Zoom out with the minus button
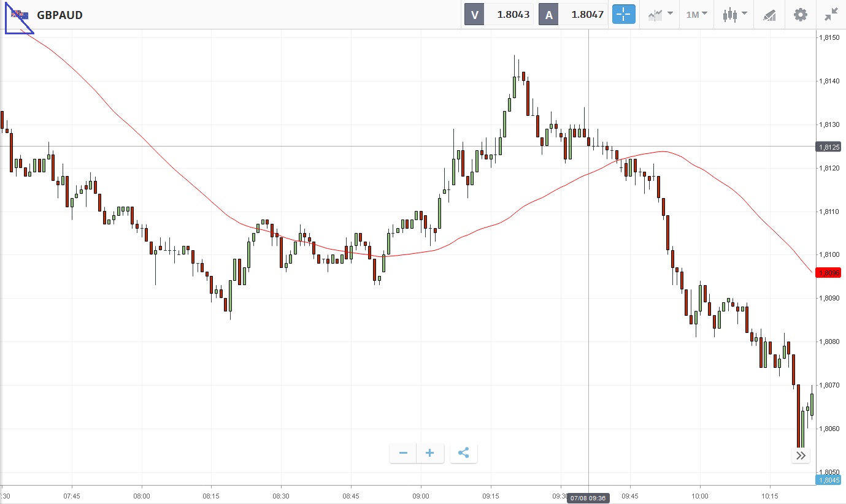Viewport: 846px width, 504px height. [x=403, y=453]
